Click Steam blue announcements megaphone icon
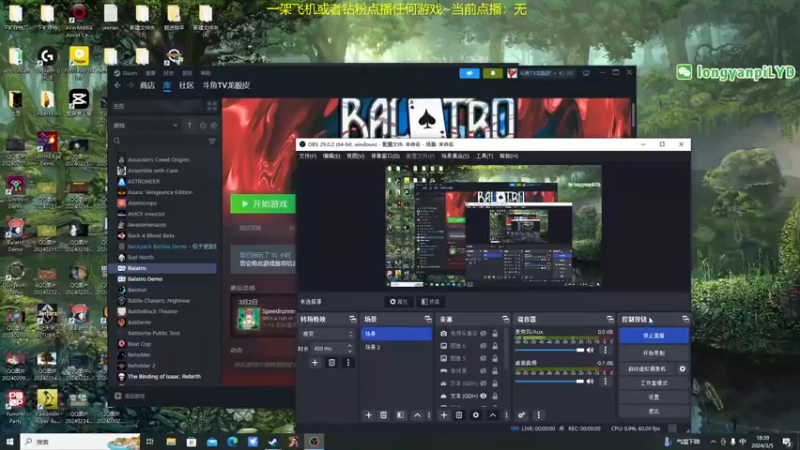 click(x=469, y=73)
